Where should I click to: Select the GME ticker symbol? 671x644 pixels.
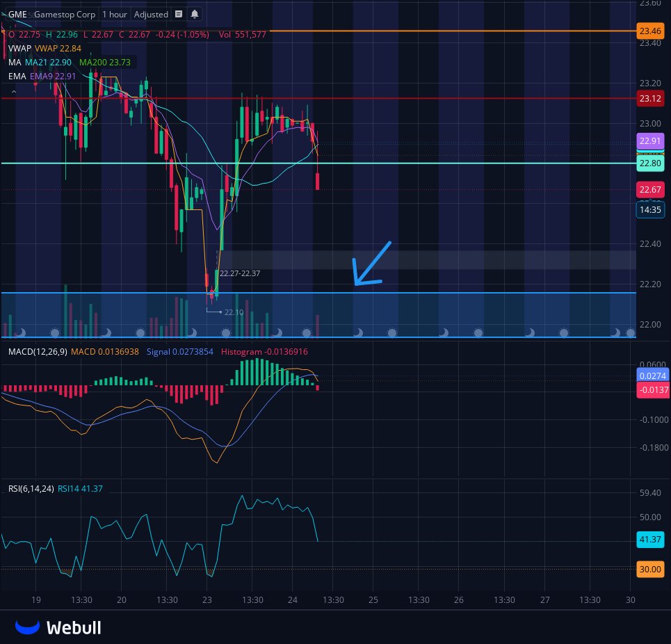(x=17, y=14)
